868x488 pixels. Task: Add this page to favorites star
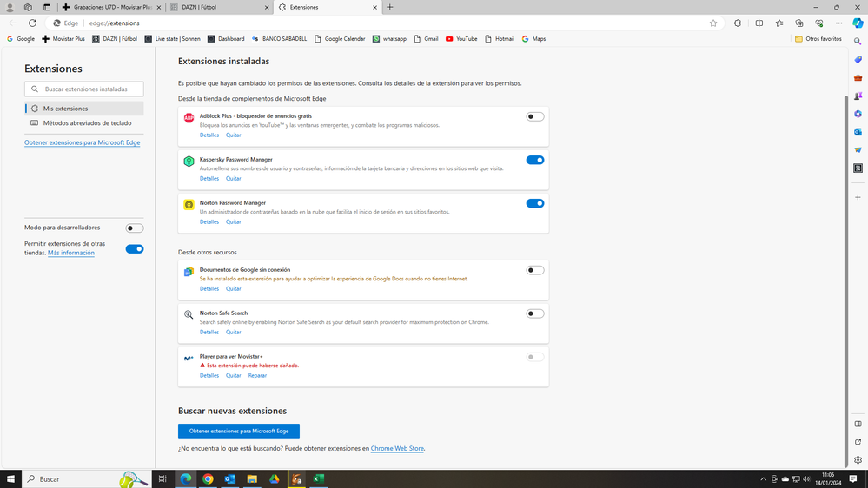click(x=713, y=23)
